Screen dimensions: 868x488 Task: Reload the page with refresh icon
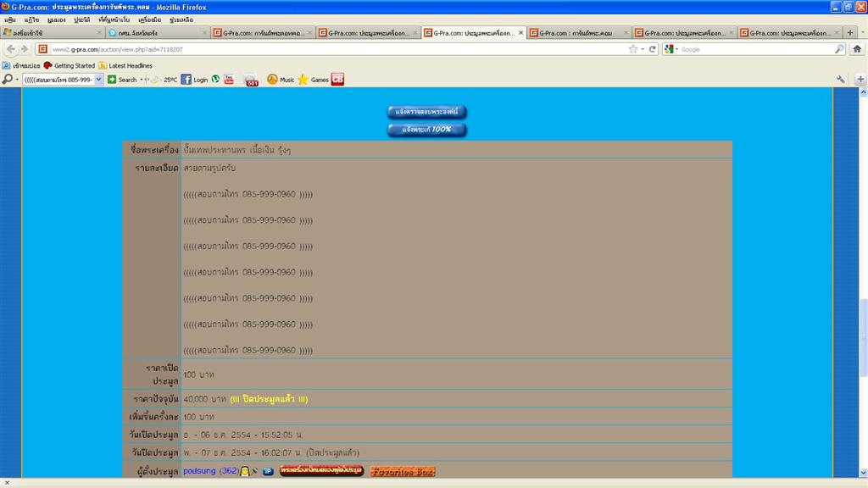pyautogui.click(x=653, y=49)
